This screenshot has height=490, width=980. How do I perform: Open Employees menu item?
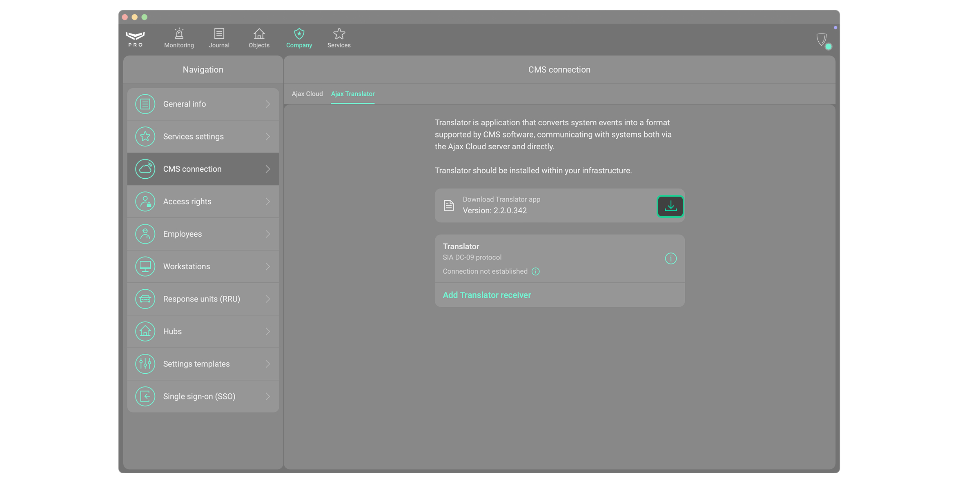[x=203, y=234]
